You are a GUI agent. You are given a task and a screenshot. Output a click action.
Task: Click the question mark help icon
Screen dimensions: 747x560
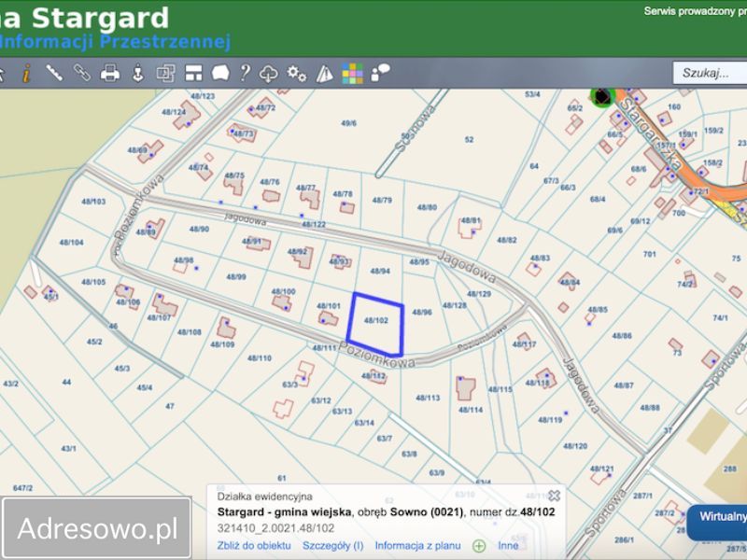coord(245,72)
